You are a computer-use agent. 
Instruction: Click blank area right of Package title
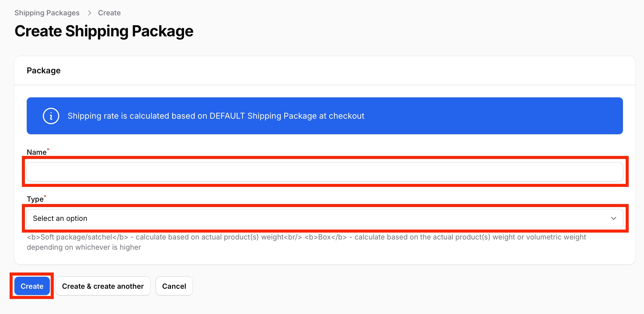[345, 71]
